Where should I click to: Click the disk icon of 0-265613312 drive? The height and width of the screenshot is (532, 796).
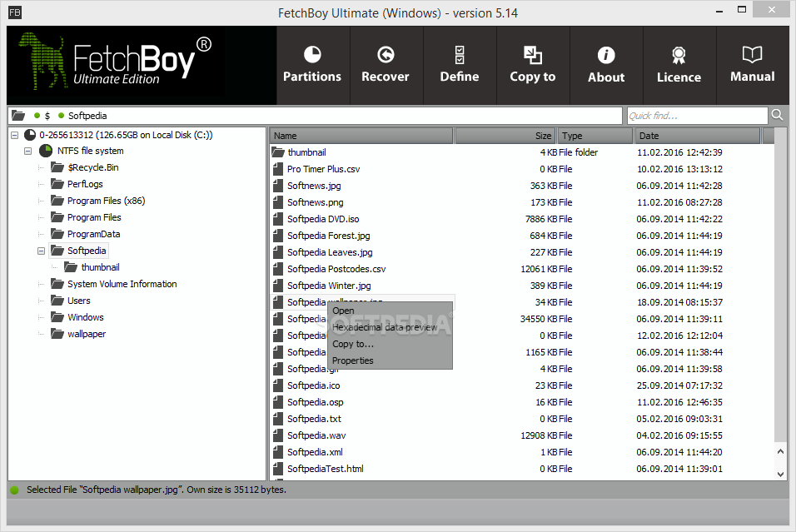30,135
